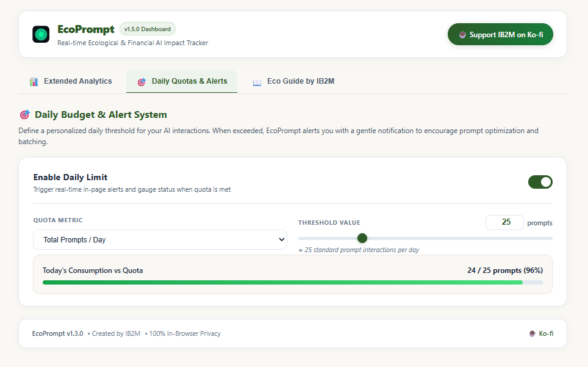Click the v1.5.0 Dashboard badge
Screen dimensions: 588x367
point(148,29)
